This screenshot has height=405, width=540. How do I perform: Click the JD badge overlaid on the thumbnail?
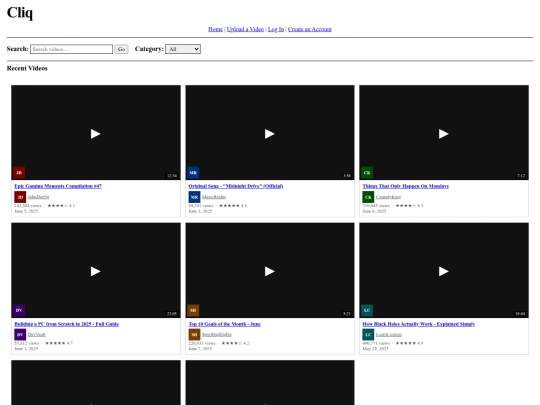tap(19, 173)
